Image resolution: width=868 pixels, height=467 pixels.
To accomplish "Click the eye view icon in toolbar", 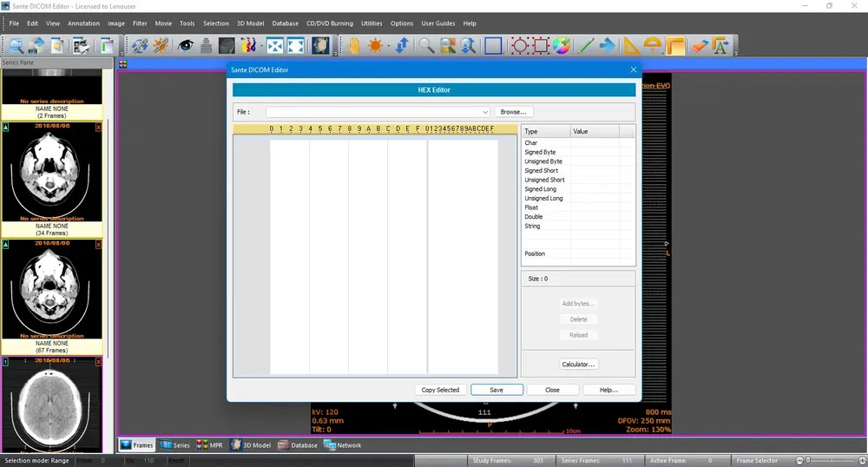I will tap(185, 46).
